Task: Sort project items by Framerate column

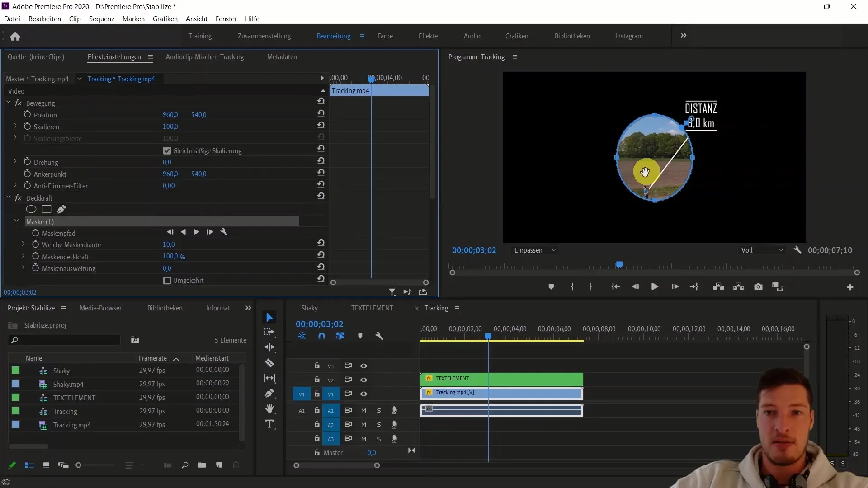Action: click(153, 358)
